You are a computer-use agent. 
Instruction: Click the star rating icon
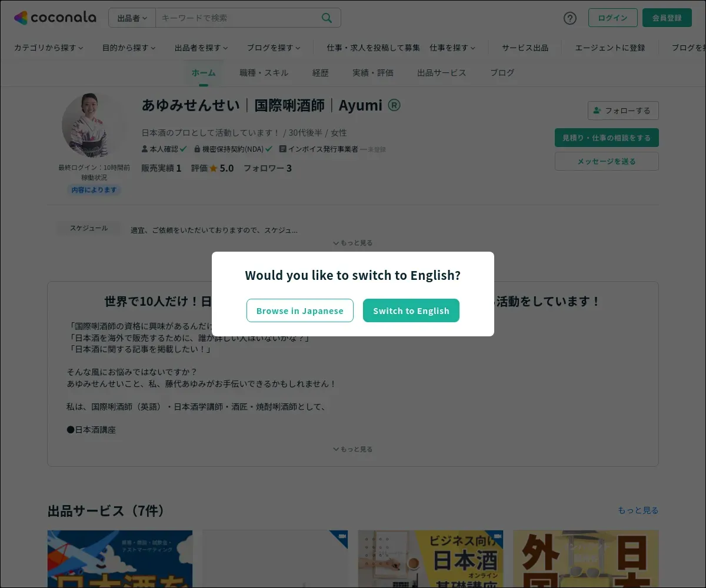[214, 168]
